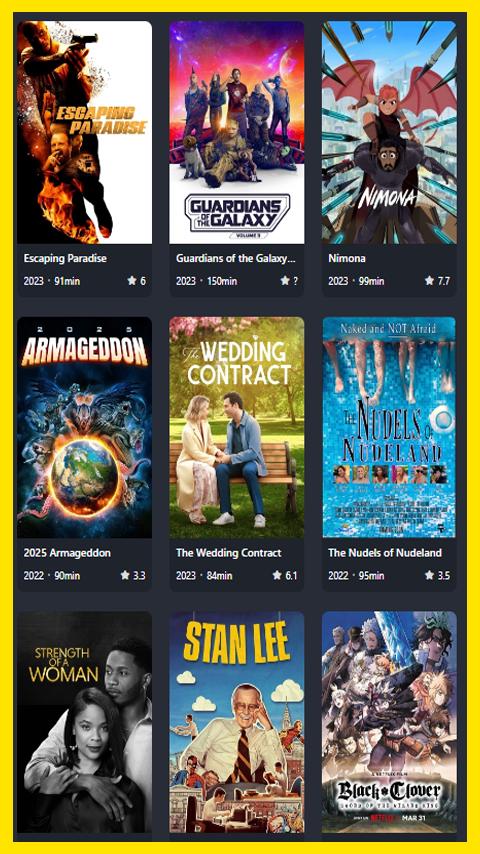This screenshot has width=480, height=854.
Task: Select the Stan Lee documentary poster
Action: point(236,722)
